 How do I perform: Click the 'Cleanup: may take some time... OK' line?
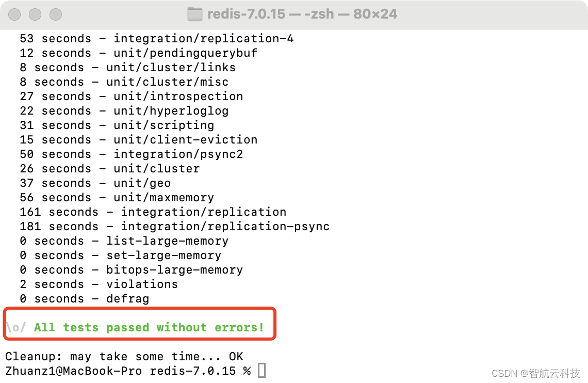coord(124,356)
